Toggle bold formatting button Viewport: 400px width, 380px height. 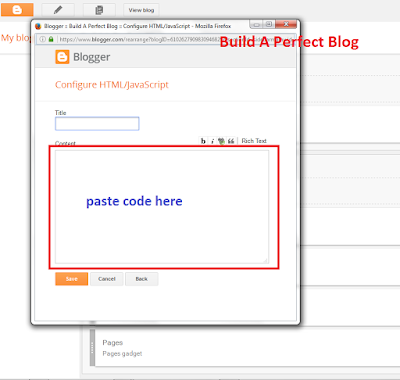pyautogui.click(x=203, y=141)
